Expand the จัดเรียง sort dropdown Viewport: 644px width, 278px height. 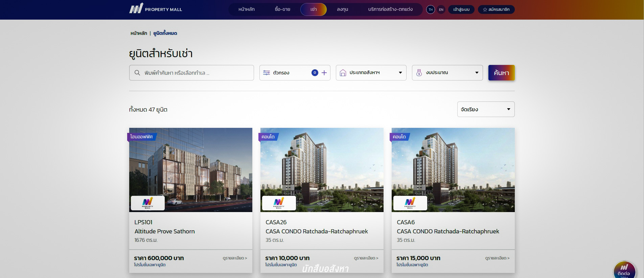486,109
